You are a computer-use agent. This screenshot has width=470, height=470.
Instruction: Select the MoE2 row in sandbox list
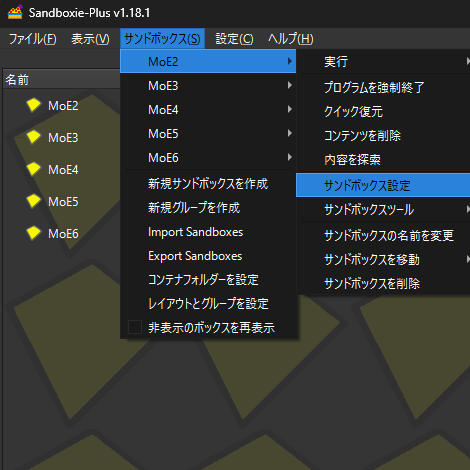[62, 105]
